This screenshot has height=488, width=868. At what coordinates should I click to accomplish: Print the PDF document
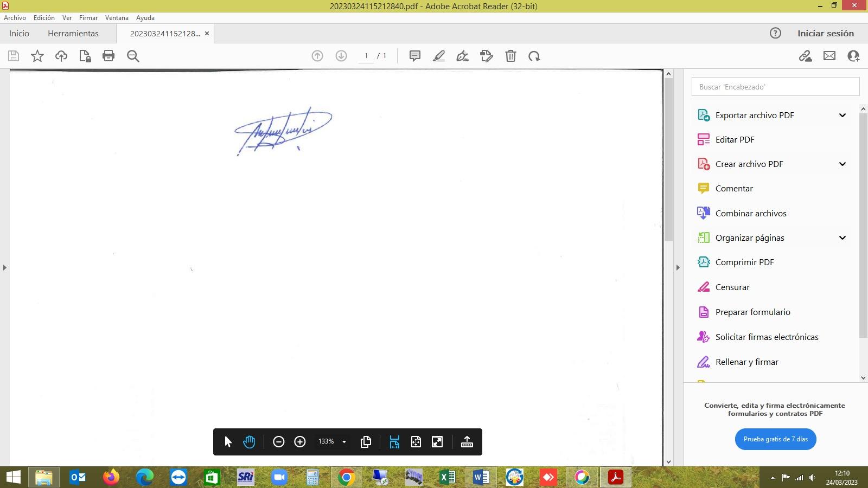click(x=108, y=56)
